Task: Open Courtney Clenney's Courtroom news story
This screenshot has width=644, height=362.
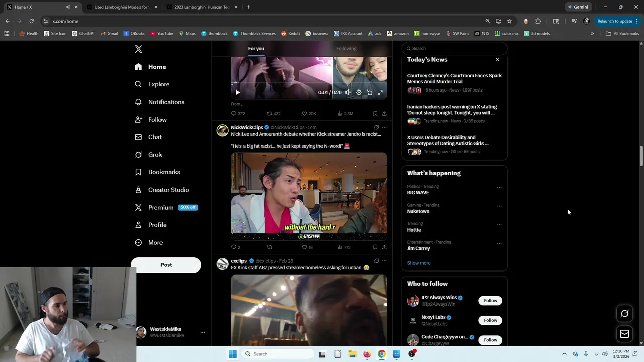Action: pos(454,83)
